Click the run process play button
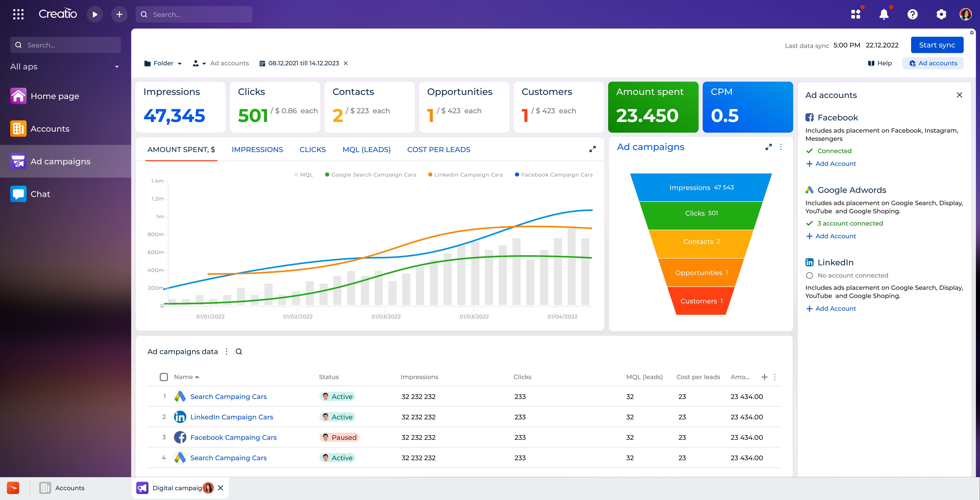Viewport: 980px width, 500px height. pos(95,14)
